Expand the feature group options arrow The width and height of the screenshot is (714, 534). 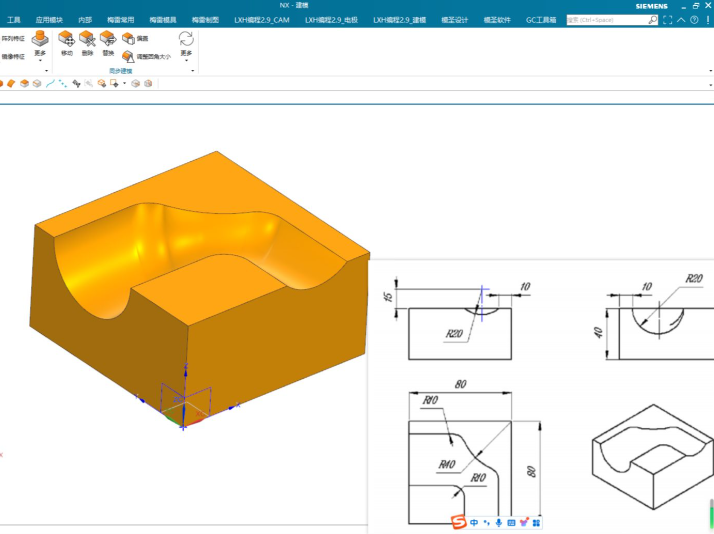coord(46,71)
